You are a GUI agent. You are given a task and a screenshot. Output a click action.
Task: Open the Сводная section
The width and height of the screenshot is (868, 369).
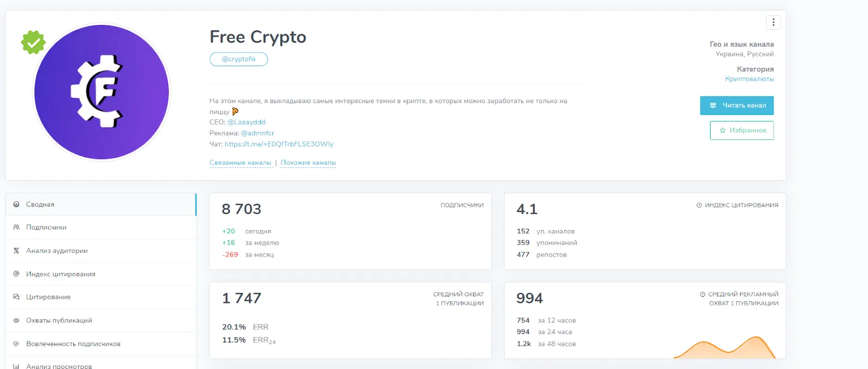101,205
